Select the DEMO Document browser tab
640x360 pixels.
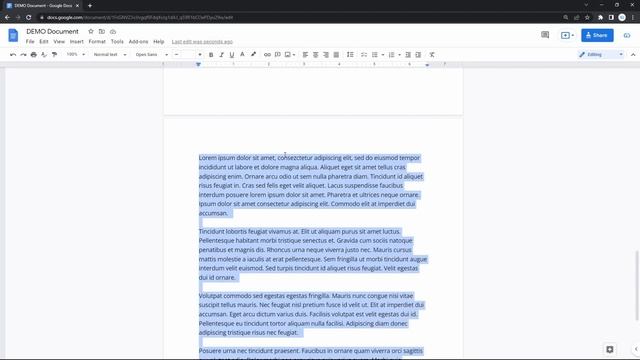[x=42, y=6]
